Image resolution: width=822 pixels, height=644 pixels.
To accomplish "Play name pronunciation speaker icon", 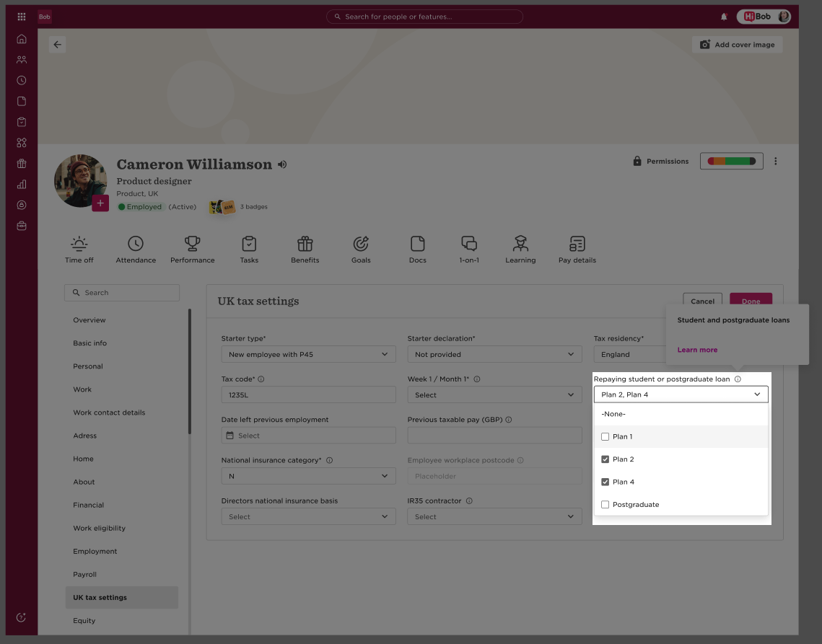I will pos(283,164).
